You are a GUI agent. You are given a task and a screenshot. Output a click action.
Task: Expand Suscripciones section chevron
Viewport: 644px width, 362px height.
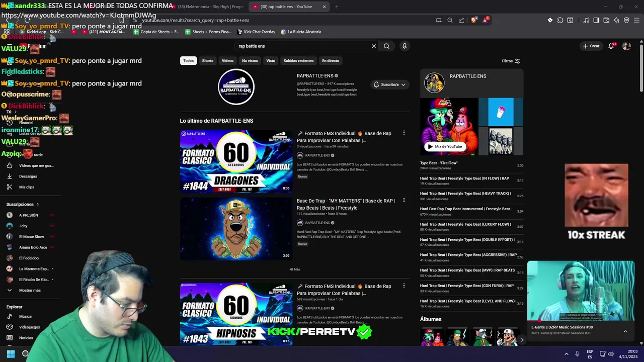[37, 204]
